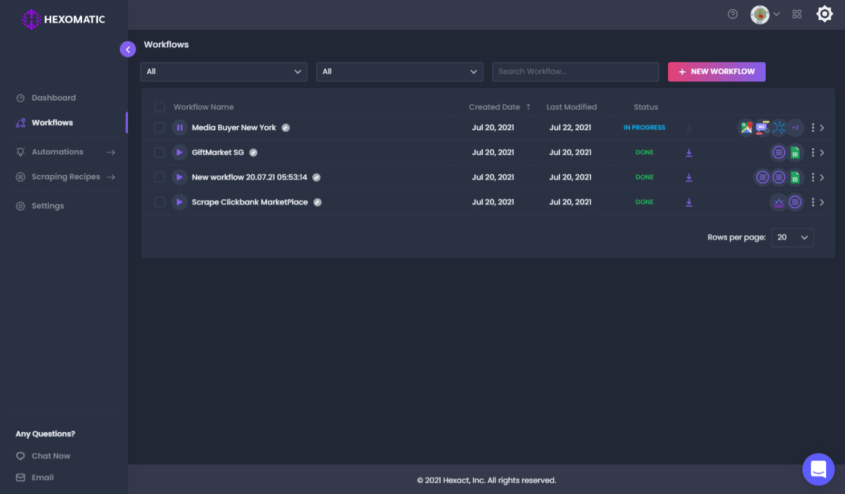Open the help question mark icon

pyautogui.click(x=733, y=15)
